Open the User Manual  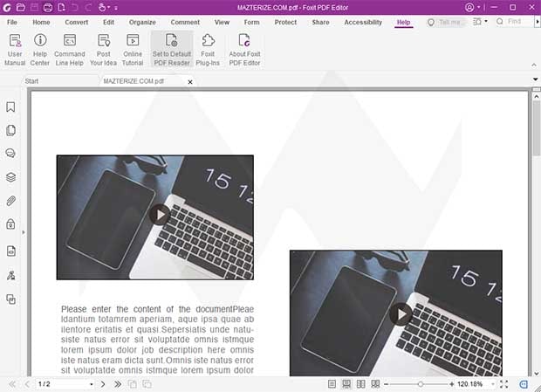pyautogui.click(x=15, y=50)
